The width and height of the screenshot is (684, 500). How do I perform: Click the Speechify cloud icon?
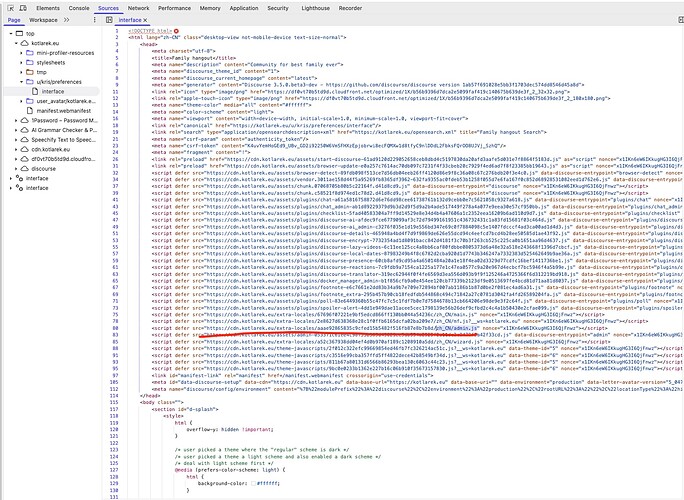pyautogui.click(x=24, y=140)
